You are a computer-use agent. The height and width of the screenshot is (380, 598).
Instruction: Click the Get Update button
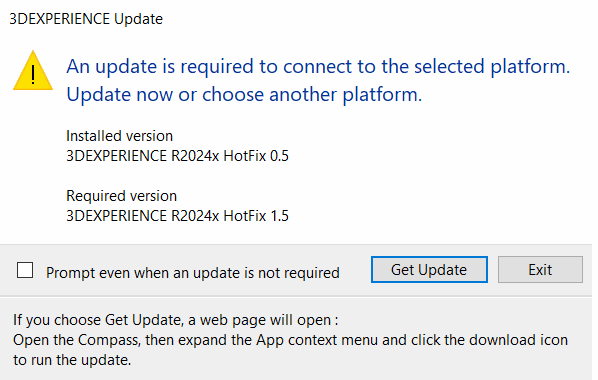(x=429, y=270)
